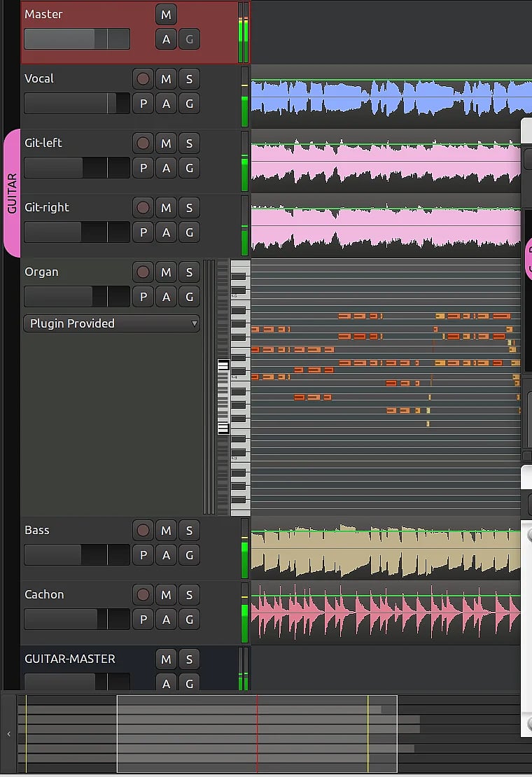This screenshot has width=532, height=777.
Task: Solo the Git-right track
Action: [189, 208]
